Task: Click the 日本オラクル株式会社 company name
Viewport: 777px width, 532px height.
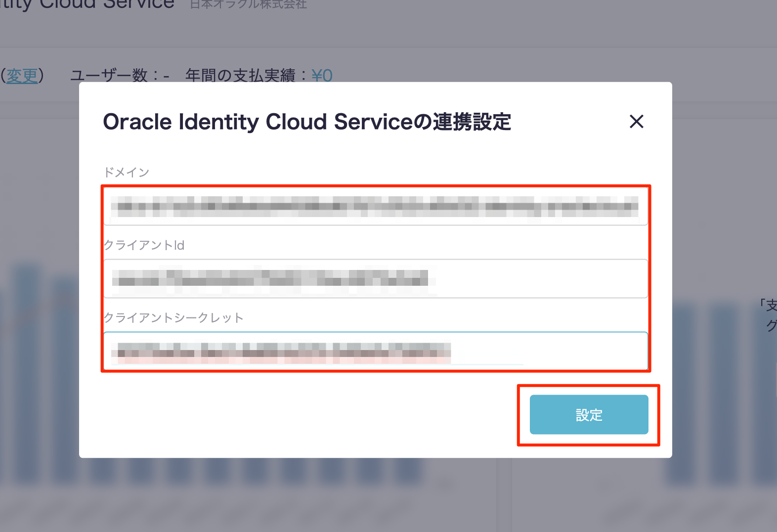Action: click(248, 5)
